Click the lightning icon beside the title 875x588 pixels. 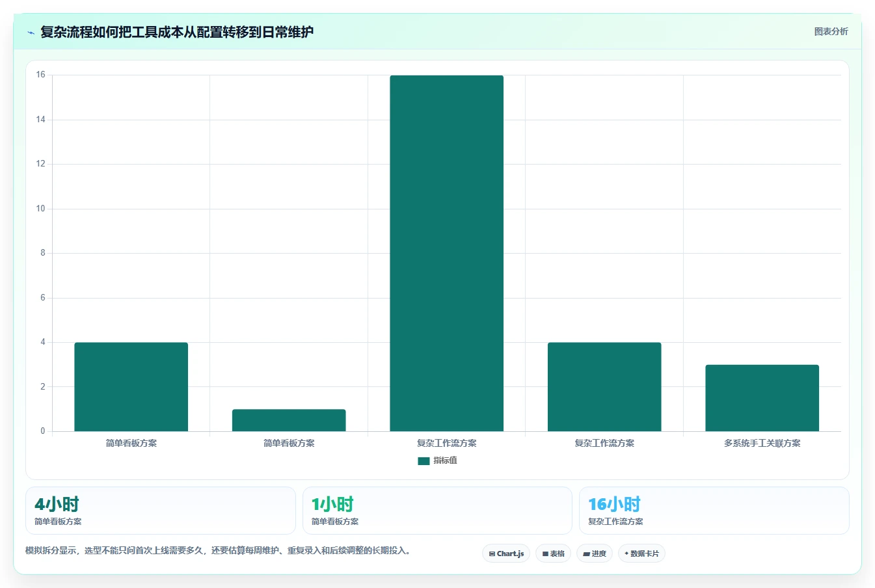[x=31, y=33]
